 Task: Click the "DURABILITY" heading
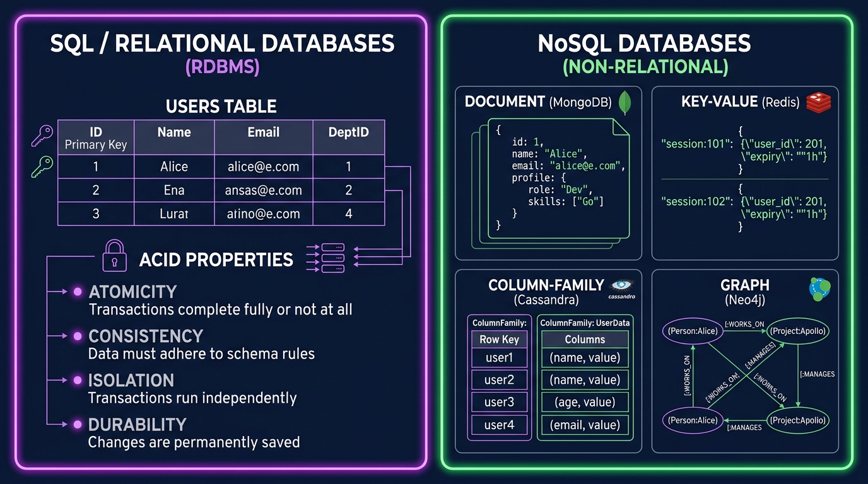(x=138, y=424)
